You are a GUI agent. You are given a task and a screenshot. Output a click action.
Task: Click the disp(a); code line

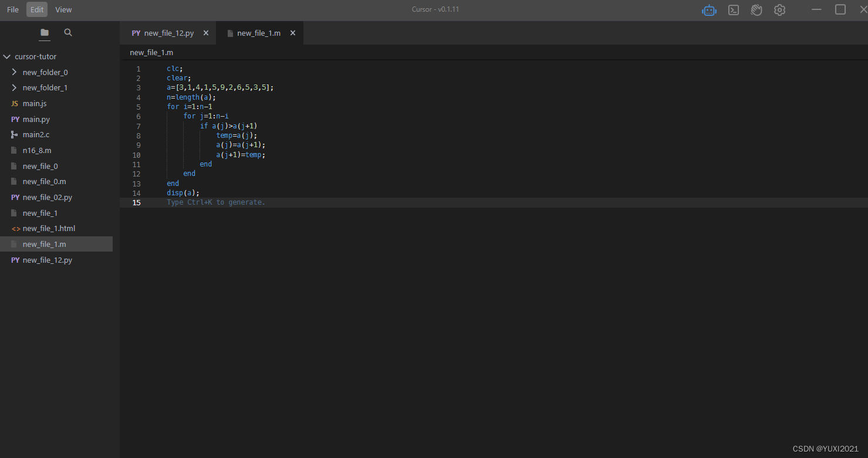(x=183, y=193)
